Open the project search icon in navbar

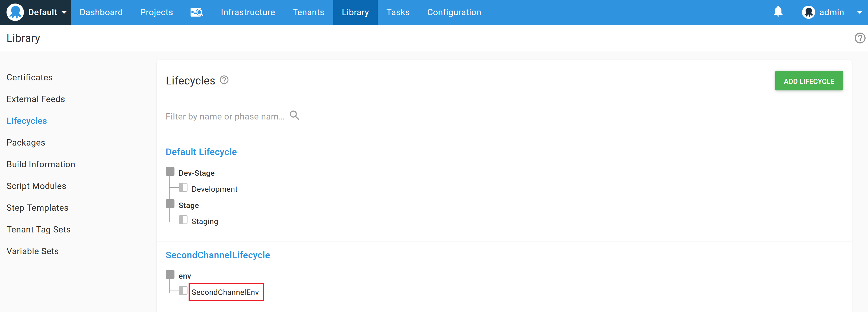(x=196, y=12)
